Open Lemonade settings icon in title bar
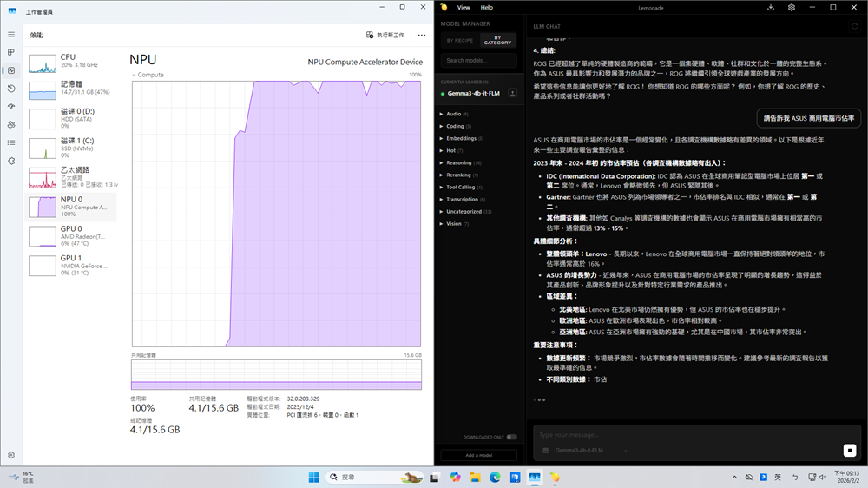The height and width of the screenshot is (488, 868). coord(792,8)
